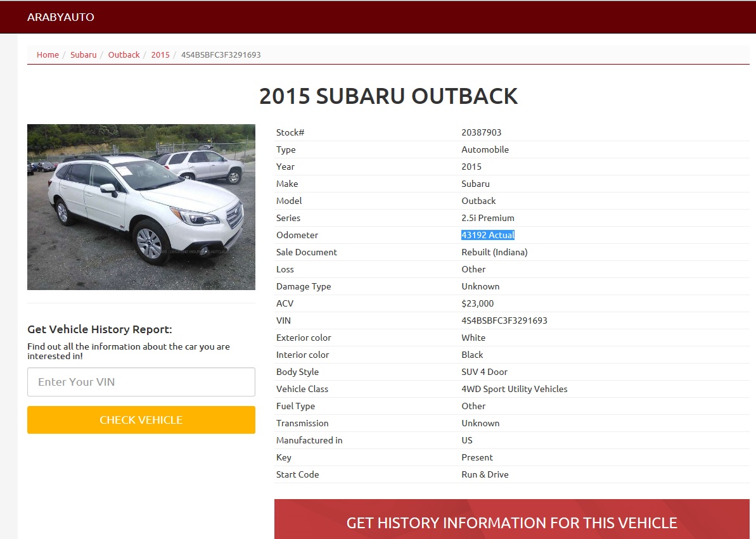756x539 pixels.
Task: Focus the Enter Your VIN field
Action: point(141,382)
